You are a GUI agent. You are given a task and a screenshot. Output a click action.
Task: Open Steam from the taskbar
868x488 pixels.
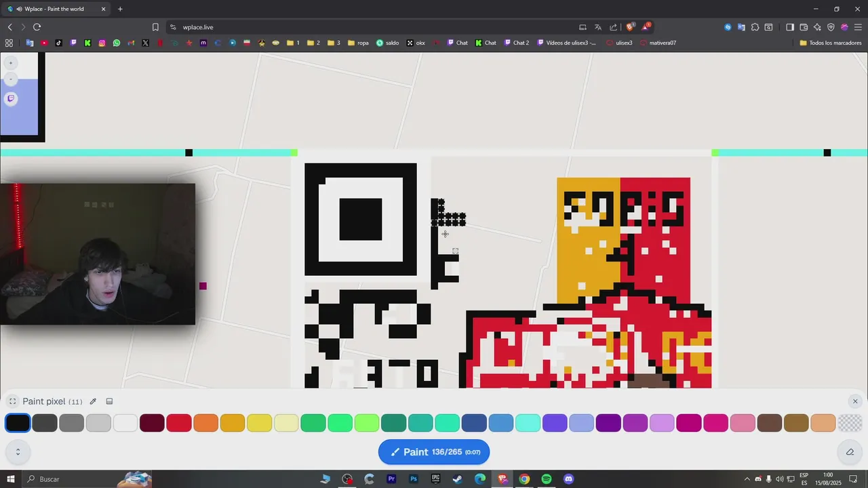pyautogui.click(x=458, y=479)
